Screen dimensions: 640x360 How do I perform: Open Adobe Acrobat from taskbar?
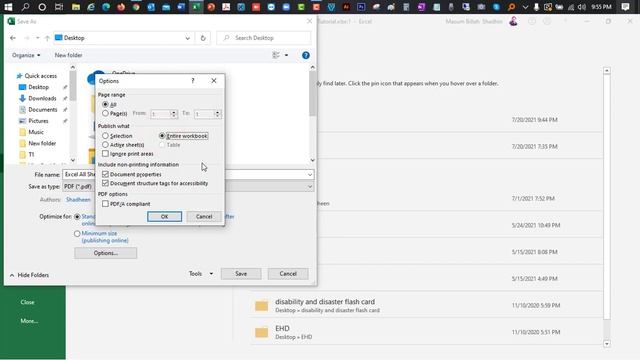coord(226,7)
